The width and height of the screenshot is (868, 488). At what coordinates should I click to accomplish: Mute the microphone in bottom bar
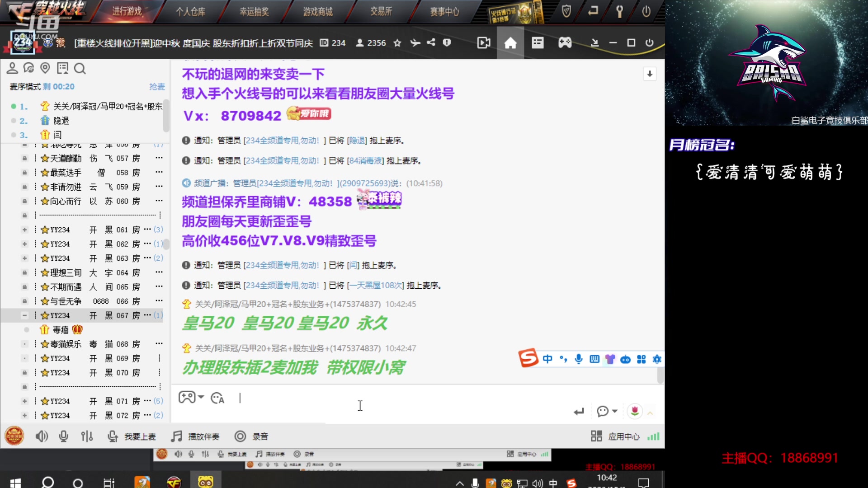(64, 436)
